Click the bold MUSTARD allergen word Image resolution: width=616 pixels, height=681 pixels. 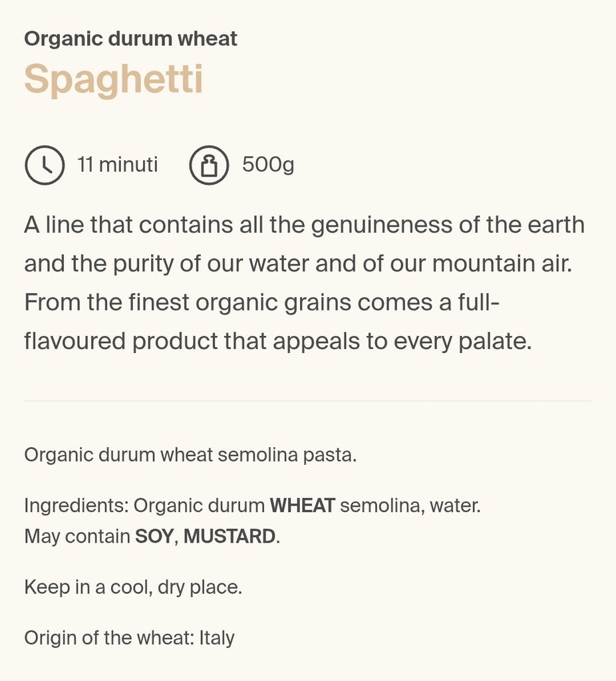coord(230,537)
